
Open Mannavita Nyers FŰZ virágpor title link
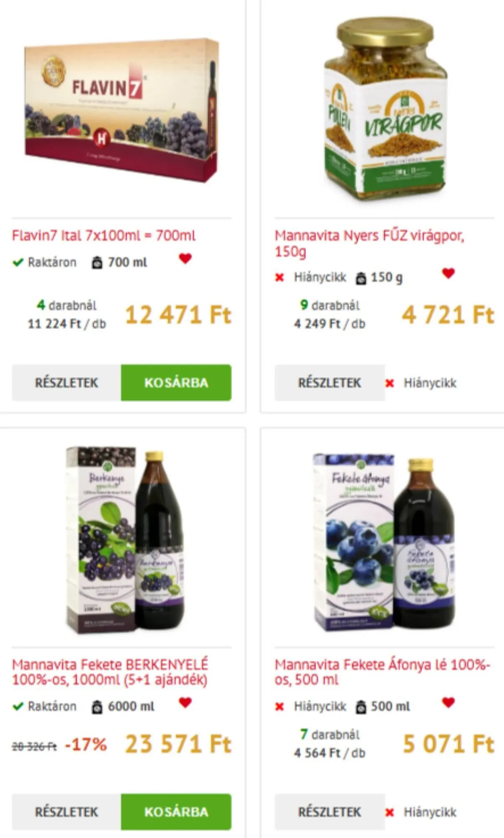370,243
